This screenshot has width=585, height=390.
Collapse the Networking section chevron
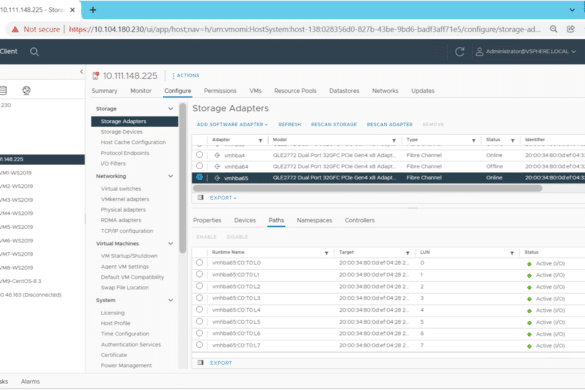tap(171, 176)
